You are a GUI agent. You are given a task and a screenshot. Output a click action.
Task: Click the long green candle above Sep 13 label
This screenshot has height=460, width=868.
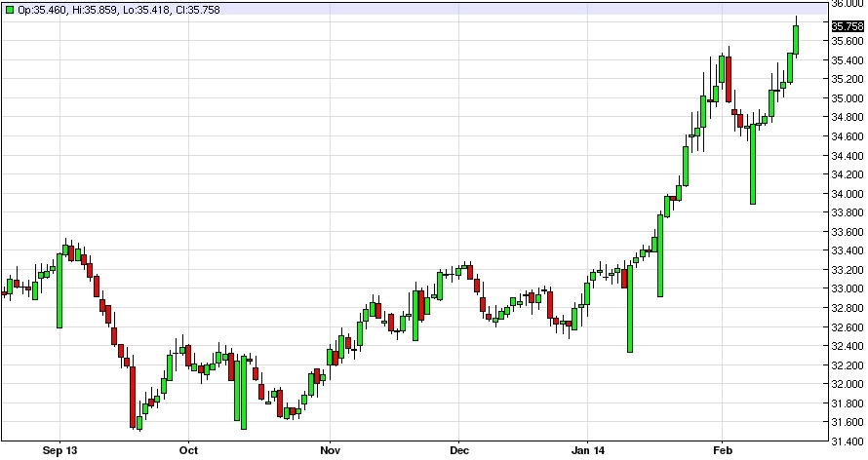(x=59, y=290)
